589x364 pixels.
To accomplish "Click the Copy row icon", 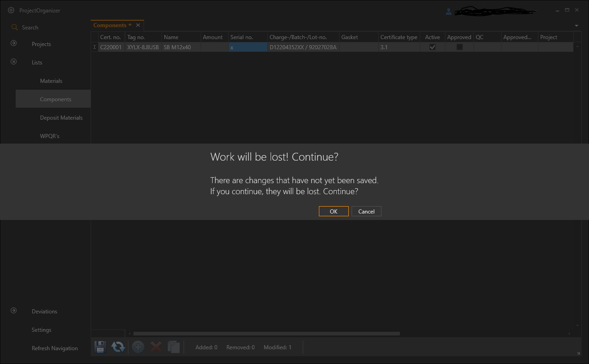I will (x=173, y=347).
